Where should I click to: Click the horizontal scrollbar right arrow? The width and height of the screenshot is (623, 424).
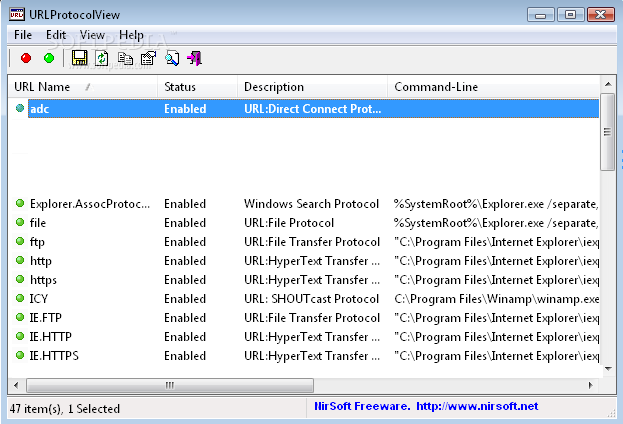591,385
